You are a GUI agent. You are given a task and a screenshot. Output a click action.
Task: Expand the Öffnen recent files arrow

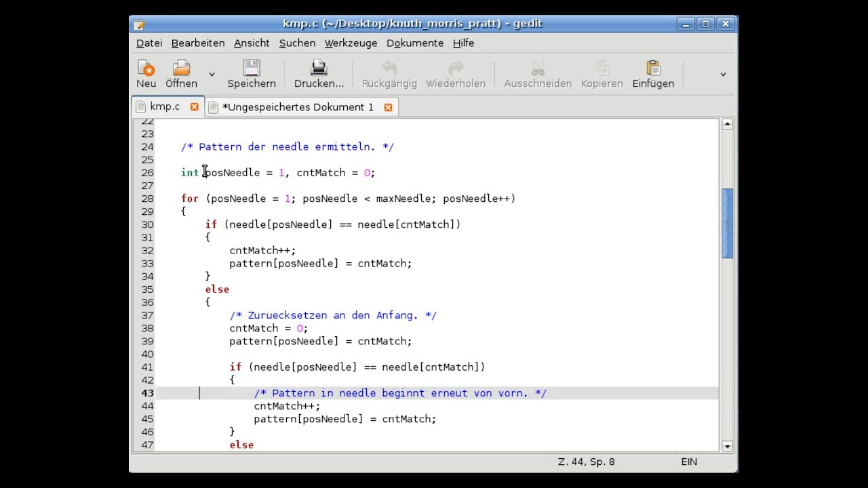212,75
